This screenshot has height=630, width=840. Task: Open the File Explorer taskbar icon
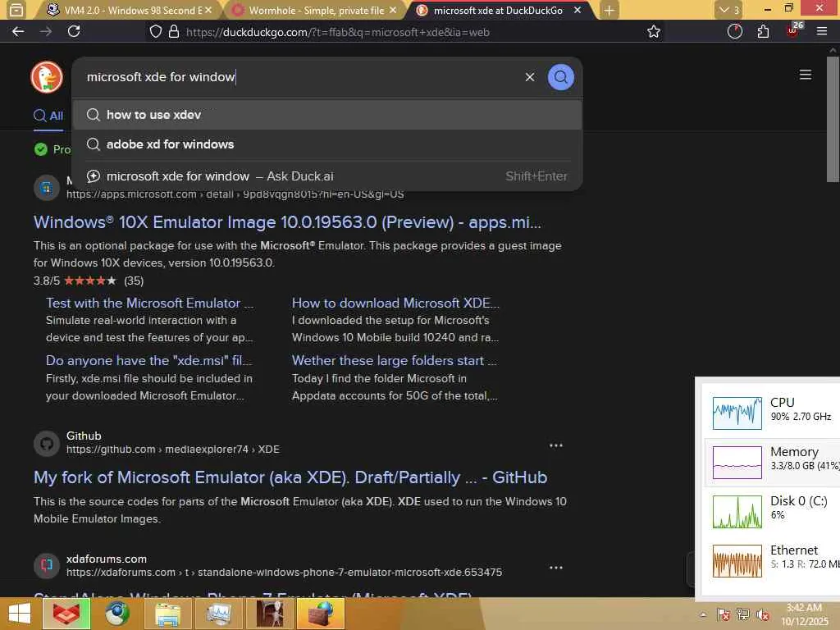(x=167, y=614)
